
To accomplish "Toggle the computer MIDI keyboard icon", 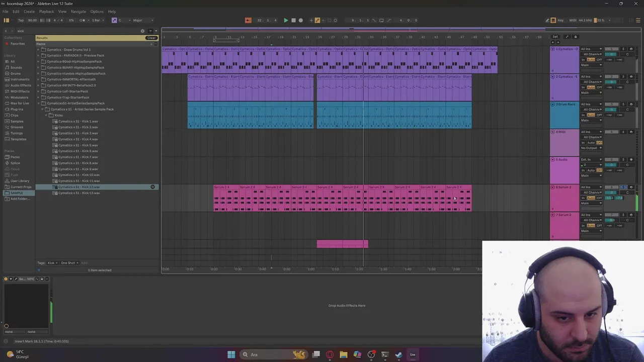I will point(553,20).
